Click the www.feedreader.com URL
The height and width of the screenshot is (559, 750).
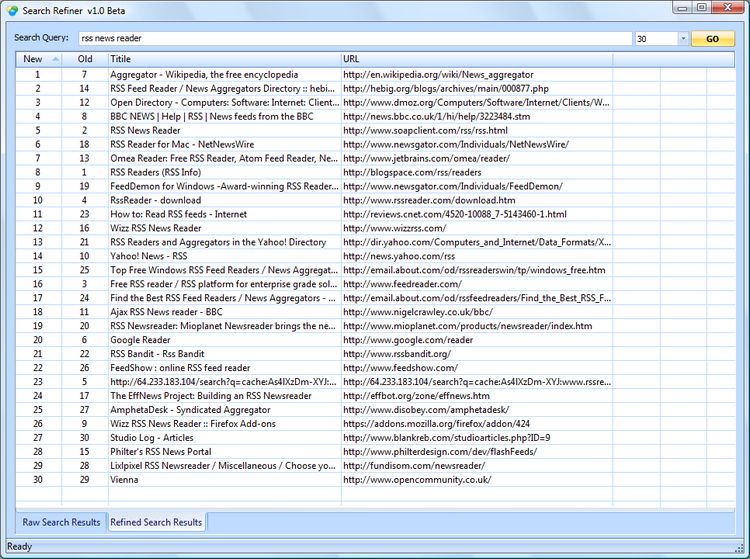coord(402,284)
